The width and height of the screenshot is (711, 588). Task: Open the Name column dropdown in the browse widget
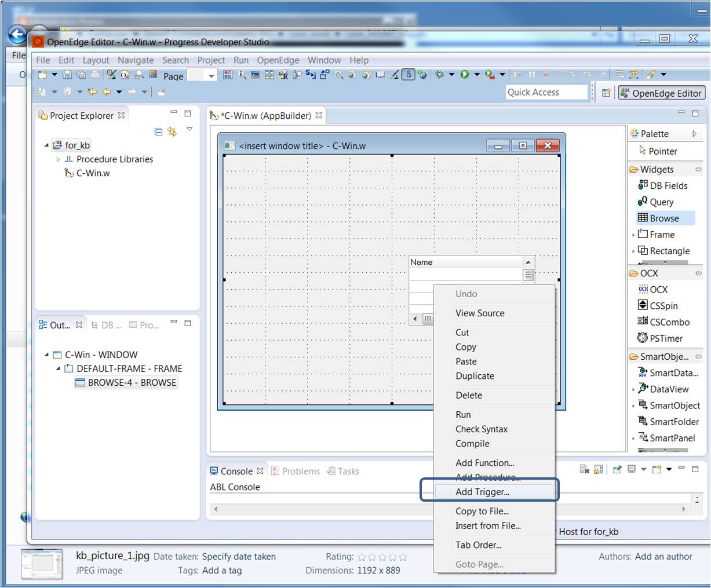point(527,262)
